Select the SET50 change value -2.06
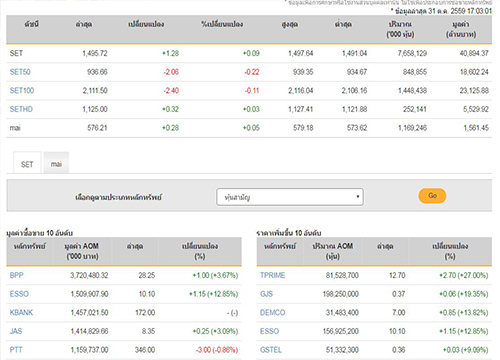Image resolution: width=500 pixels, height=360 pixels. tap(171, 72)
